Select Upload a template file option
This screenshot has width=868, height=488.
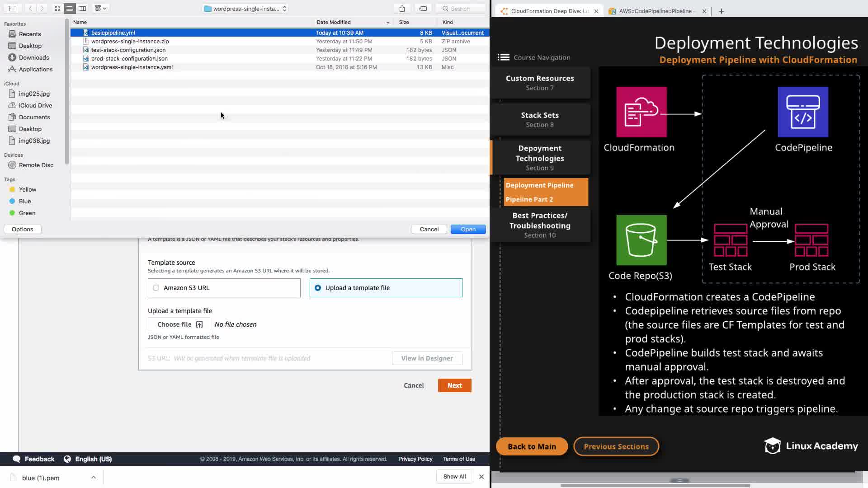click(x=318, y=288)
